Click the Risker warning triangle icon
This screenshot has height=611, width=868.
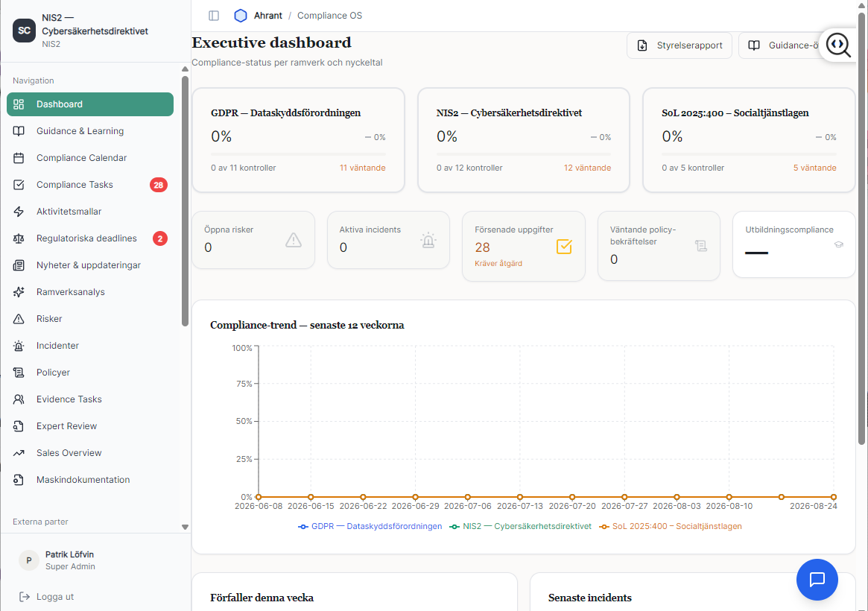click(x=19, y=319)
